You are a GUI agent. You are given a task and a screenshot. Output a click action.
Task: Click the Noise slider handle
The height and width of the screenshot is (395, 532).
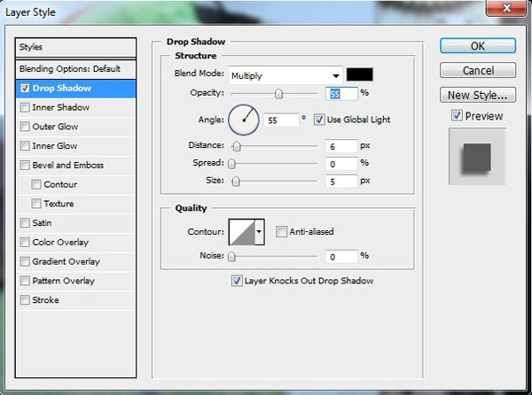click(231, 257)
